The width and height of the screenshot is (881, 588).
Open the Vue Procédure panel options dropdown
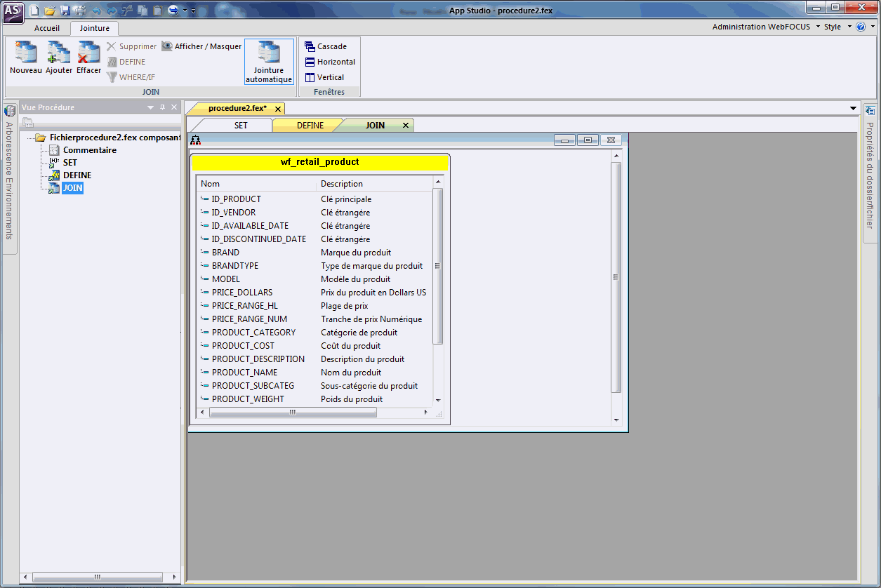(x=150, y=107)
